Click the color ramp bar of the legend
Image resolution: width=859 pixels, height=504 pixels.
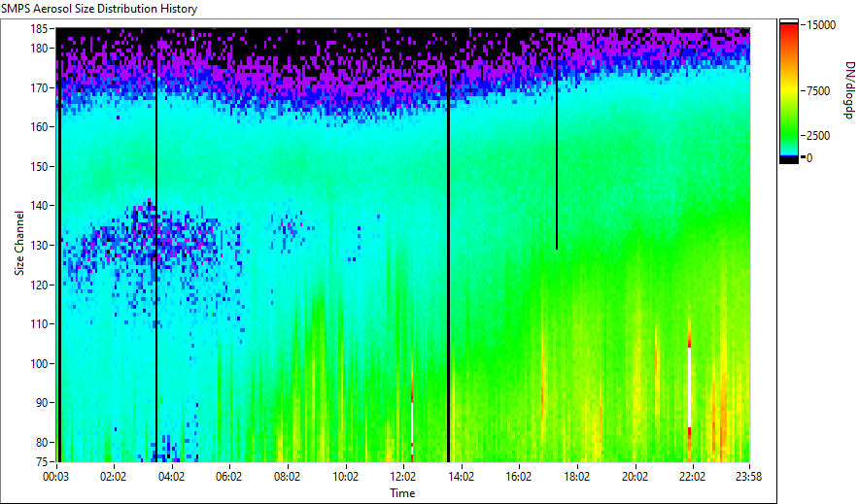(789, 91)
